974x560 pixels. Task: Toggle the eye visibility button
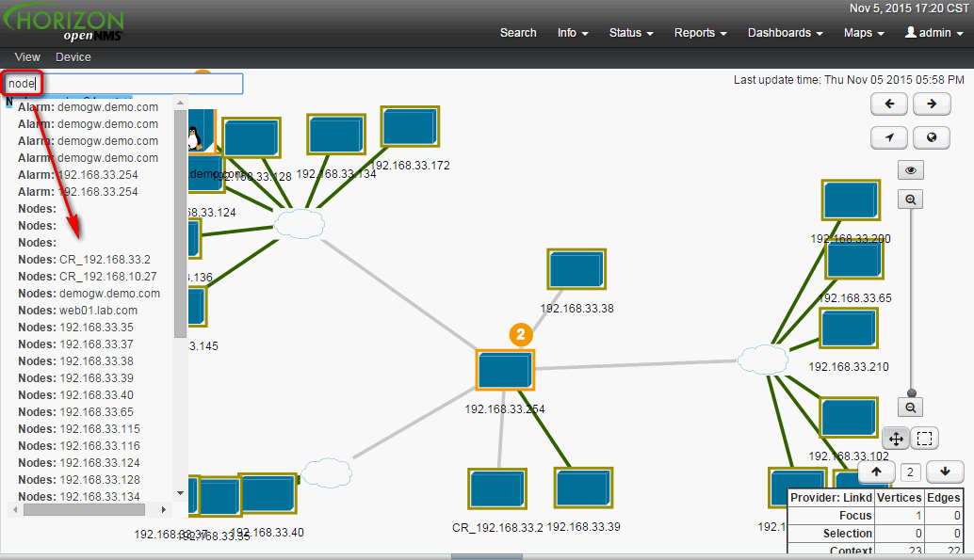click(x=911, y=170)
